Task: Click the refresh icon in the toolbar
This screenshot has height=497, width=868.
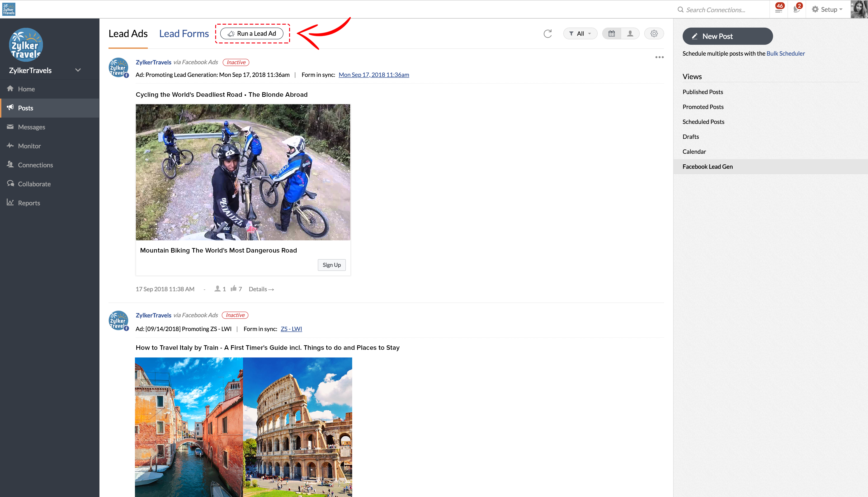Action: (548, 33)
